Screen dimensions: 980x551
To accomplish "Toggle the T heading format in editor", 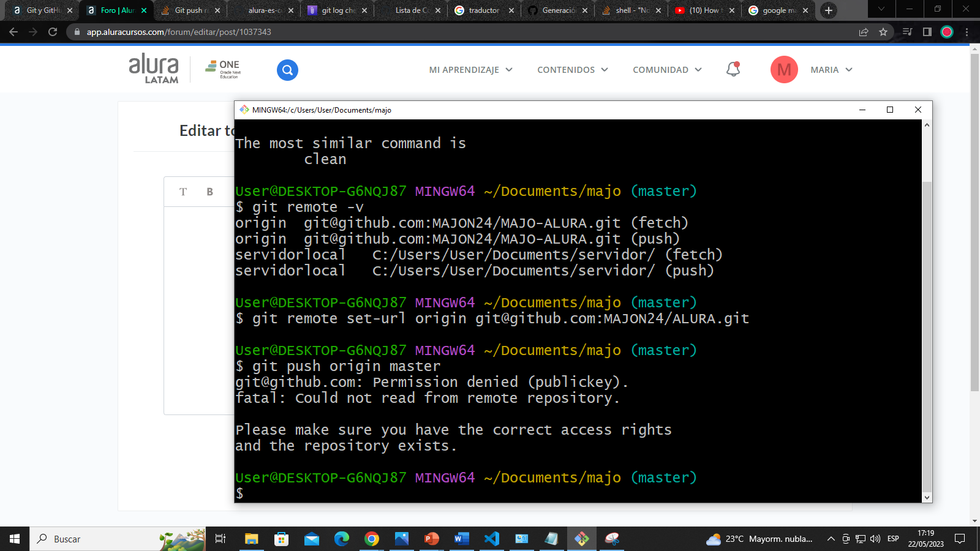I will (183, 192).
